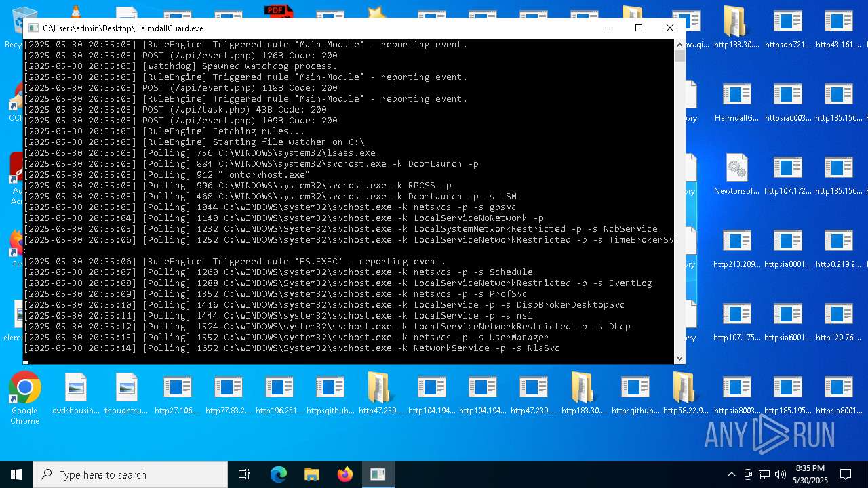Select the dvdshousin image file icon
Viewport: 868px width, 488px height.
tap(76, 393)
